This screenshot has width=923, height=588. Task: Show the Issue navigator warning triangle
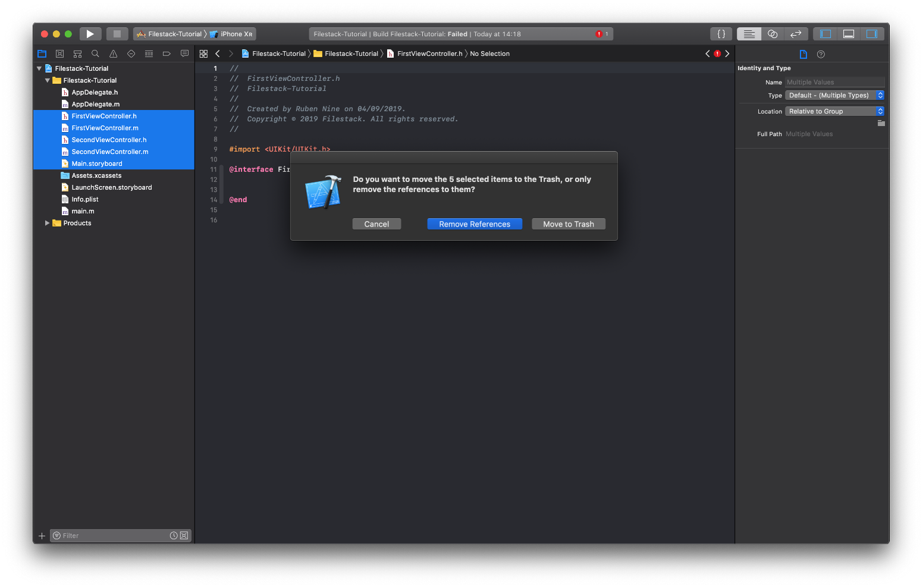[x=113, y=54]
